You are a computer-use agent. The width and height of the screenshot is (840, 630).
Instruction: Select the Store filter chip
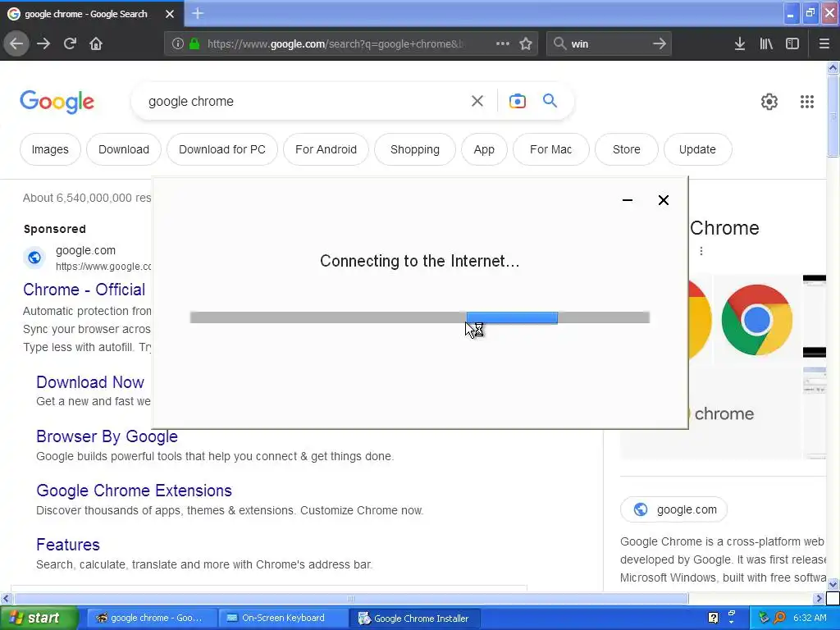626,149
